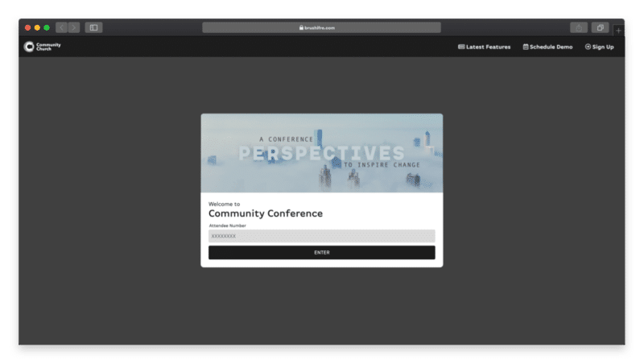This screenshot has width=644, height=364.
Task: Select the Schedule Demo text in navigation
Action: (551, 47)
